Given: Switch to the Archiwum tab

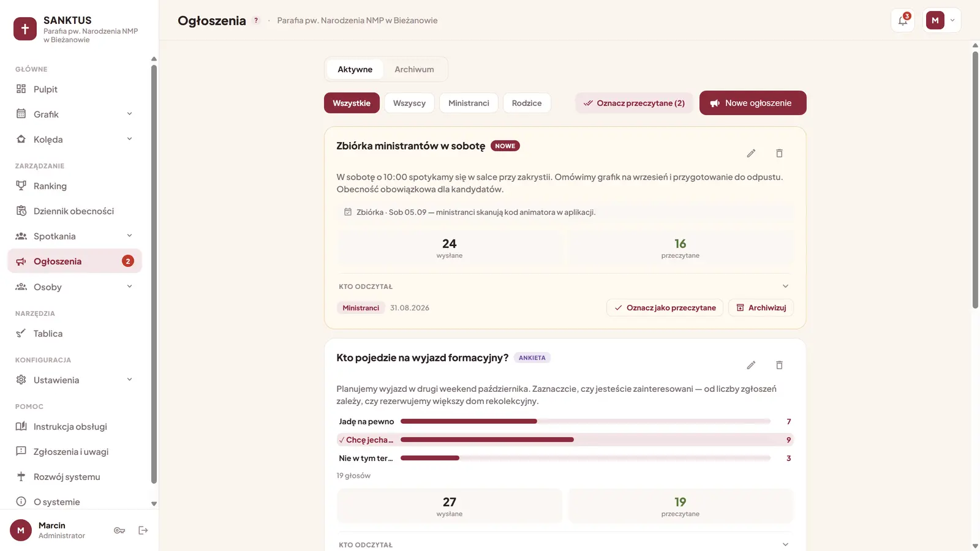Looking at the screenshot, I should point(414,69).
